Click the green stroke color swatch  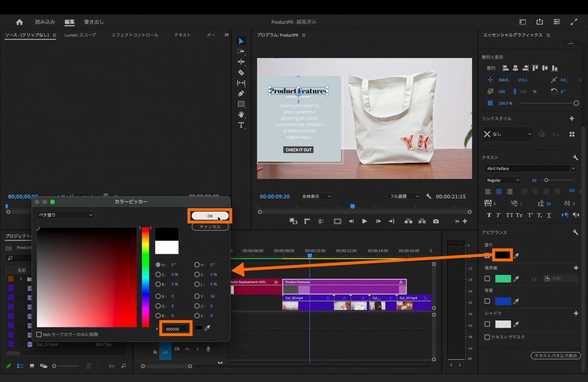[x=503, y=278]
